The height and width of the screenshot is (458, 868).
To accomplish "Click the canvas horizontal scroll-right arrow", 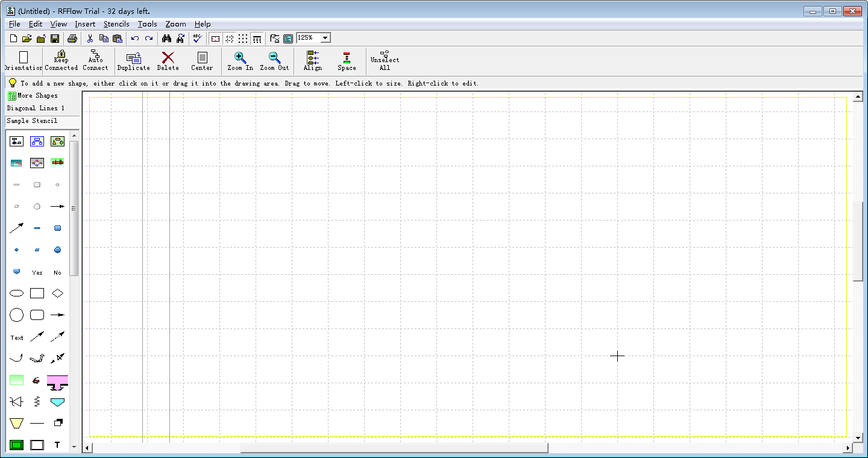I will (848, 448).
